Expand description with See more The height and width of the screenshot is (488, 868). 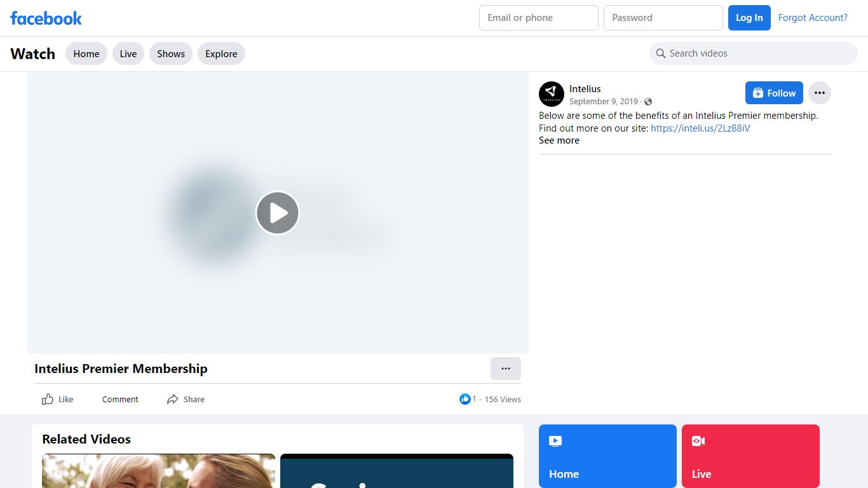click(x=559, y=140)
